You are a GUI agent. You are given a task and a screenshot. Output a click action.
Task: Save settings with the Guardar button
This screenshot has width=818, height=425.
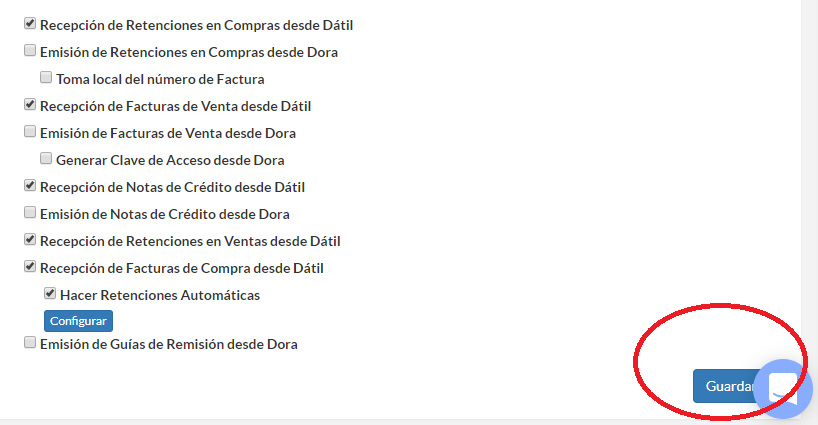727,386
